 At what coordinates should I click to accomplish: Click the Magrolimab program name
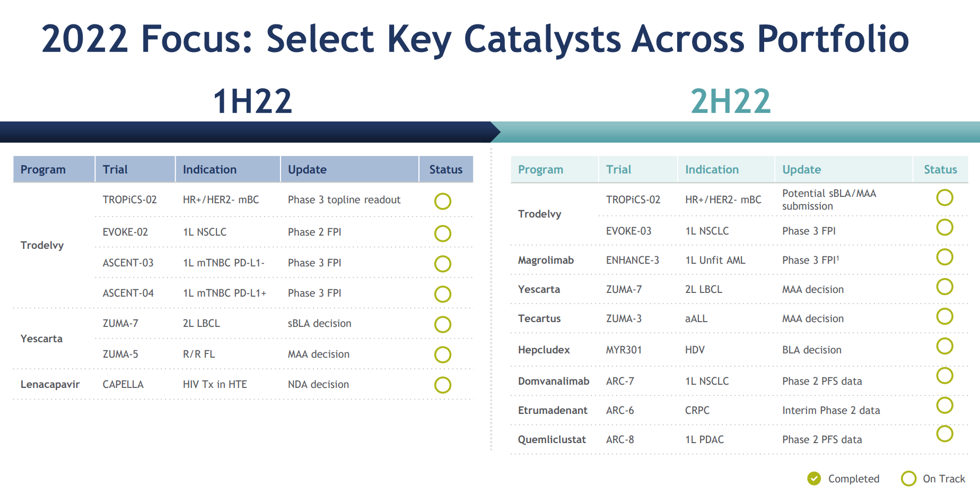coord(546,260)
